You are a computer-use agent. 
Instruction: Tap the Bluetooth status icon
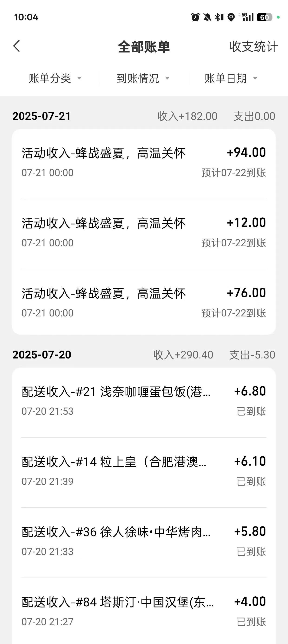click(x=219, y=17)
